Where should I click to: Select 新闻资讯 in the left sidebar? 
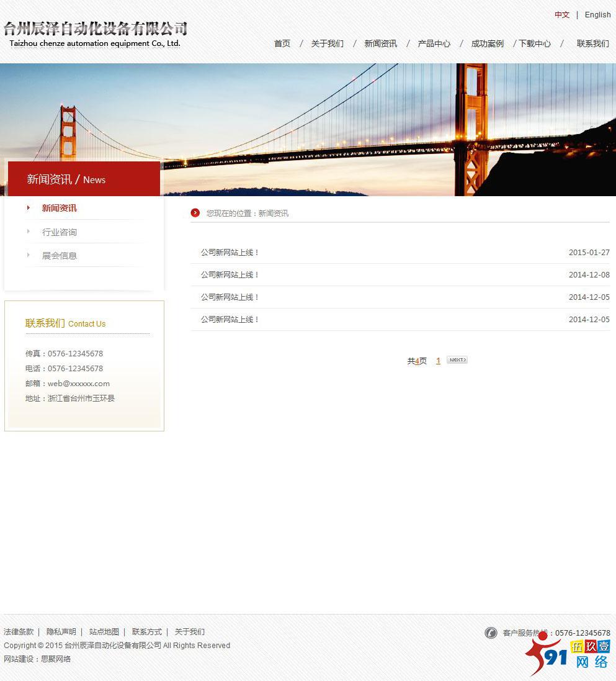60,208
